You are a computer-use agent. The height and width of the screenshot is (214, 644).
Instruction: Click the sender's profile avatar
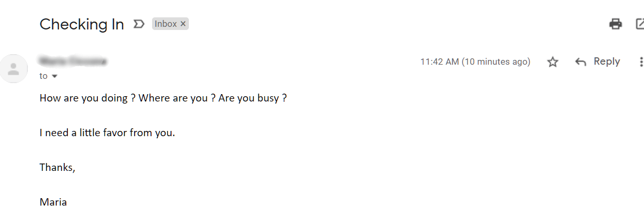click(14, 68)
